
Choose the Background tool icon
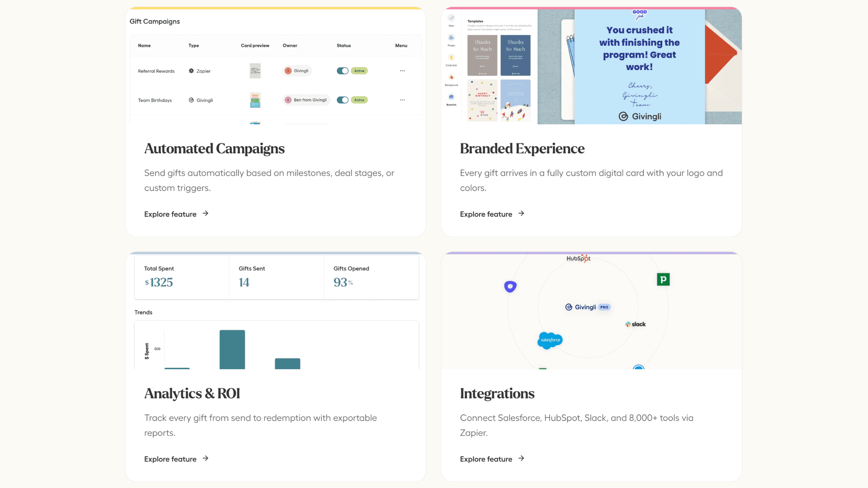coord(451,77)
